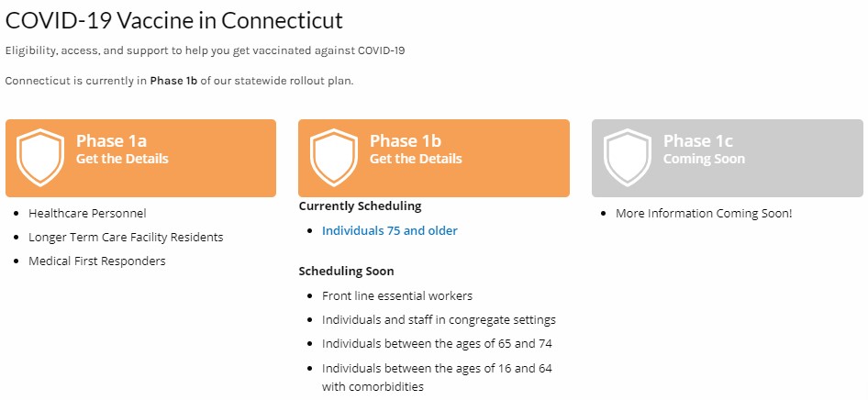Click the Phase 1b shield icon

(334, 157)
